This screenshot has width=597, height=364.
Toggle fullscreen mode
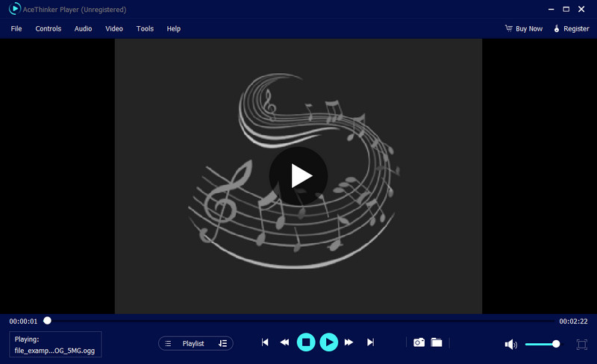tap(582, 344)
